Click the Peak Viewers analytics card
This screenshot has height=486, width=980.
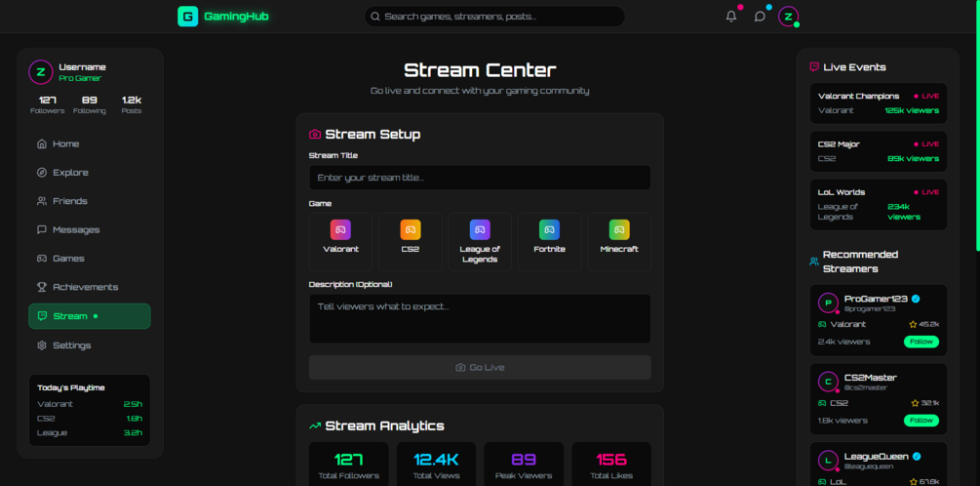coord(524,465)
